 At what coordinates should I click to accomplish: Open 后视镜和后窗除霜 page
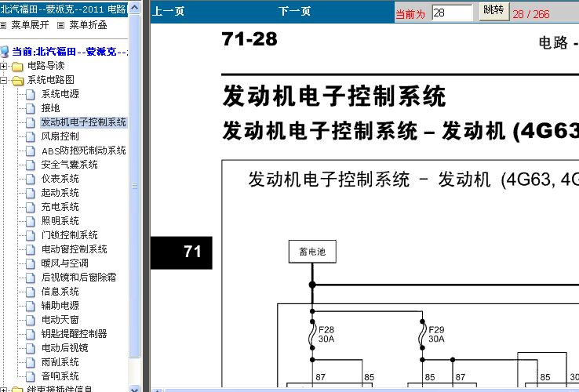point(78,278)
